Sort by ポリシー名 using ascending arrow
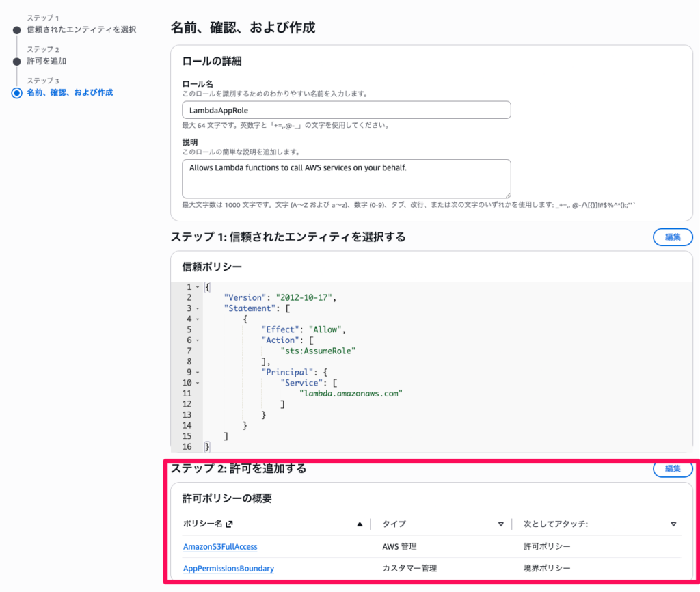Screen dimensions: 700x592 [x=360, y=524]
